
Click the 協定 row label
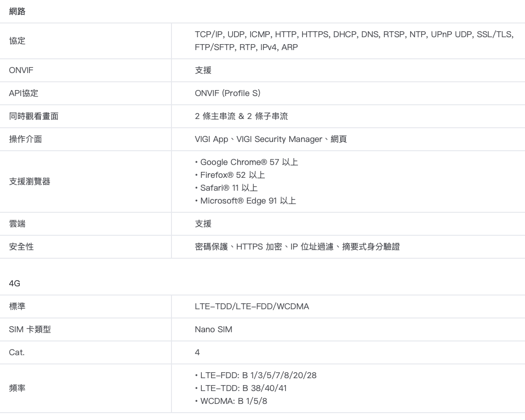17,41
